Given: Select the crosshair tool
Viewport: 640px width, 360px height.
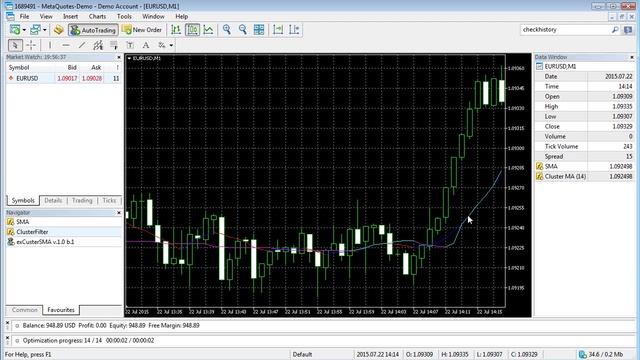Looking at the screenshot, I should point(31,45).
